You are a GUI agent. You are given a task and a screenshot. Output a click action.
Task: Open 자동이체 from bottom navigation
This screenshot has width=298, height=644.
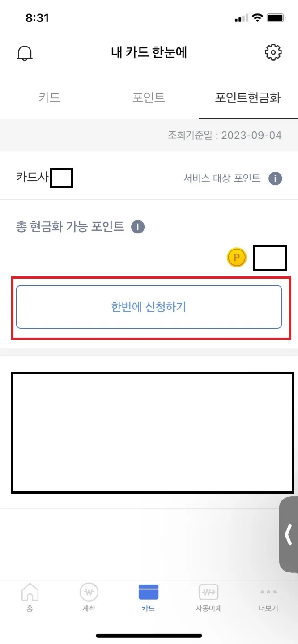[209, 597]
